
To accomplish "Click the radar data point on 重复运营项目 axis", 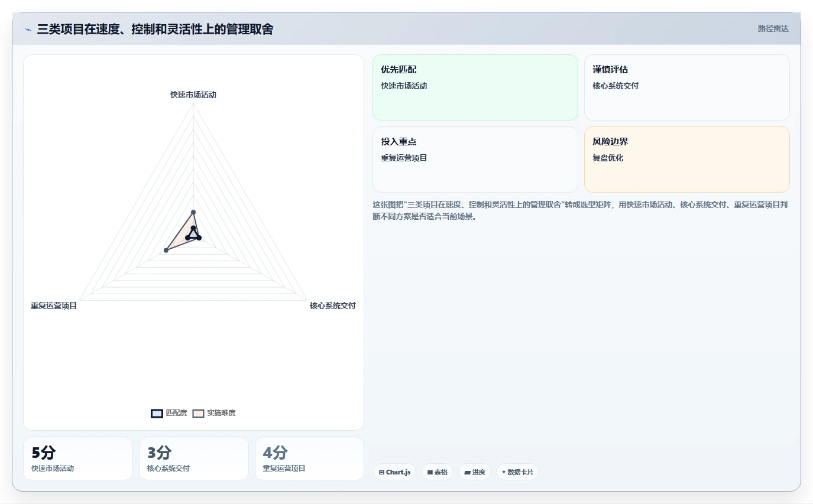I will [x=166, y=251].
